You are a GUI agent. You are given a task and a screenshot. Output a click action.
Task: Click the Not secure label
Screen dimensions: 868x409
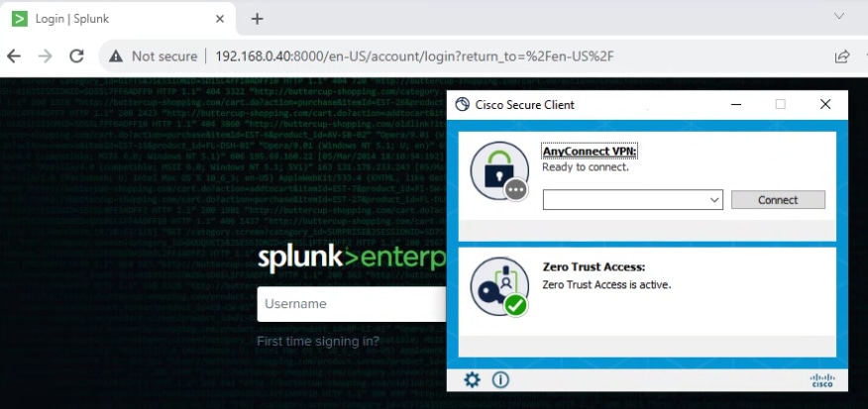(x=164, y=56)
